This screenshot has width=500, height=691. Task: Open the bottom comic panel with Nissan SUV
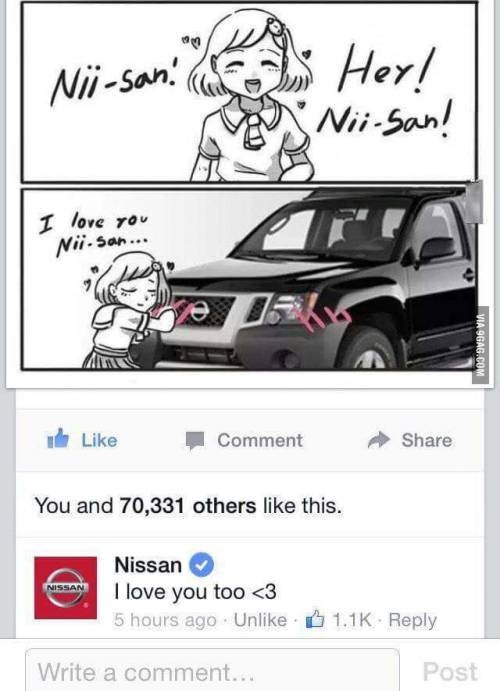[249, 279]
